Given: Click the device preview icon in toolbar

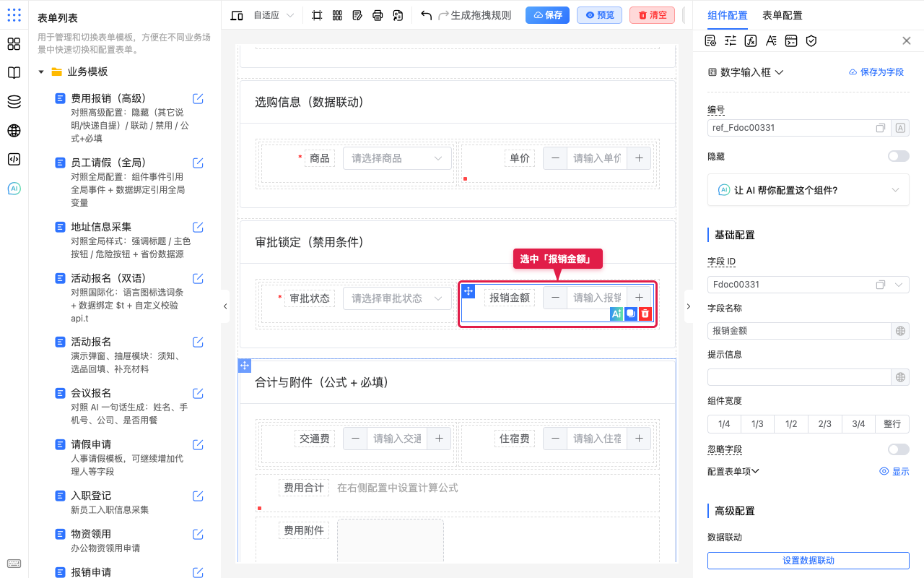Looking at the screenshot, I should pyautogui.click(x=236, y=15).
